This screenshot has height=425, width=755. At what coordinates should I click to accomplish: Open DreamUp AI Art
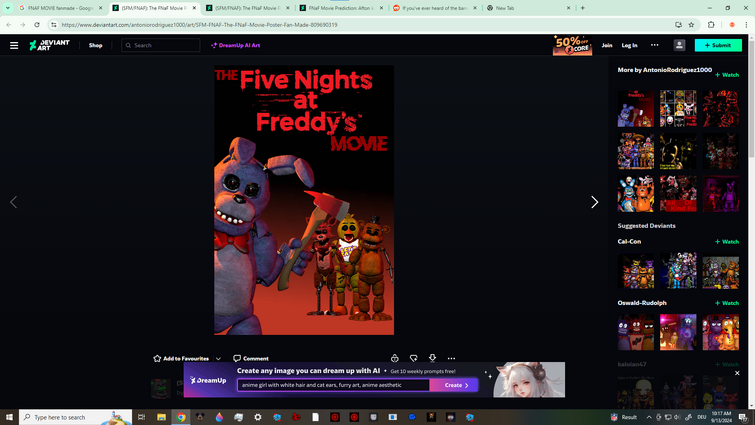coord(235,45)
